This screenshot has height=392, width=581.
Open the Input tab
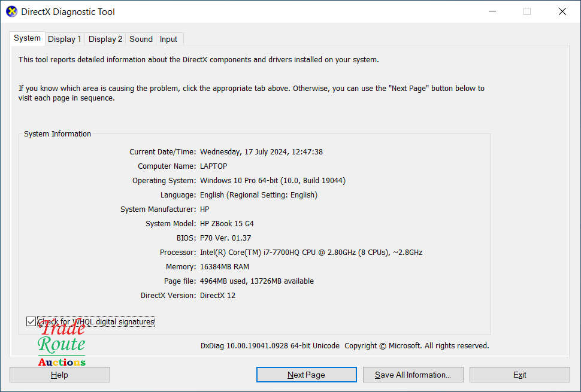[168, 39]
